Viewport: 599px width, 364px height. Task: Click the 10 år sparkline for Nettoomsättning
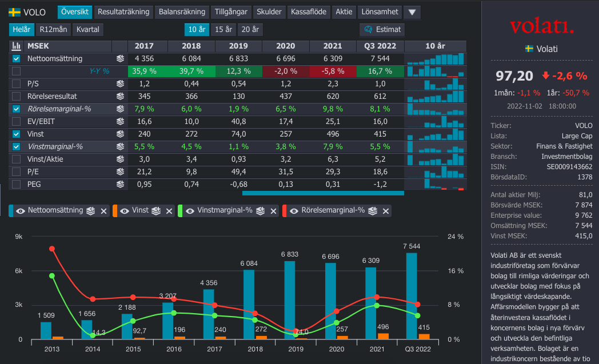[435, 58]
